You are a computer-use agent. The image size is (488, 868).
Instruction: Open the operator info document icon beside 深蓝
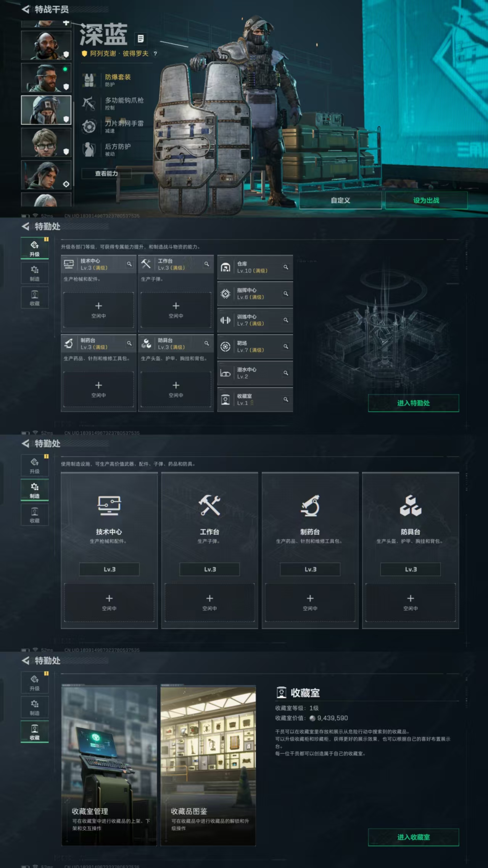pos(140,39)
